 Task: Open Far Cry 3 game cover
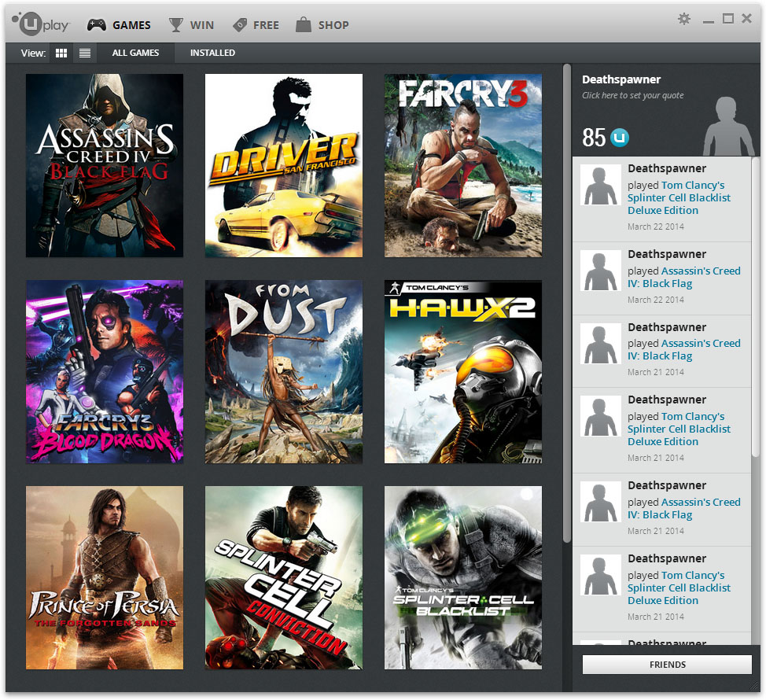click(x=463, y=166)
